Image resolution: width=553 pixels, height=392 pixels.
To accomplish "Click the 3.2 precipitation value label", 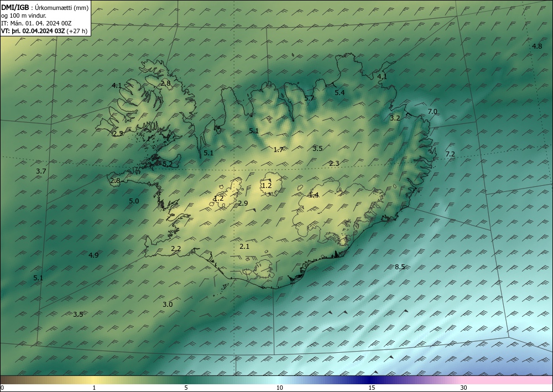I will pos(395,118).
